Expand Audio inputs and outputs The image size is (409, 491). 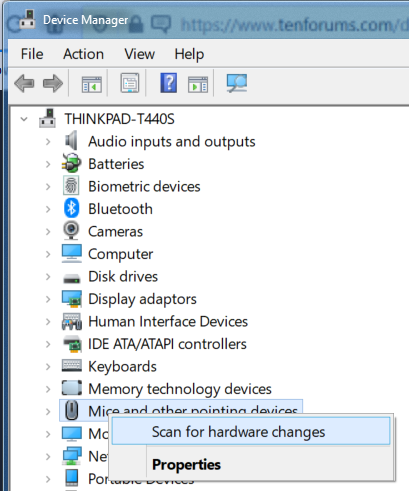click(x=48, y=142)
